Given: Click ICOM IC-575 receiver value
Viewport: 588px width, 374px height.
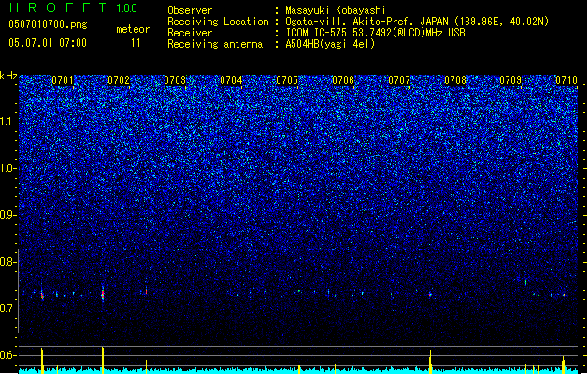Looking at the screenshot, I should tap(375, 33).
